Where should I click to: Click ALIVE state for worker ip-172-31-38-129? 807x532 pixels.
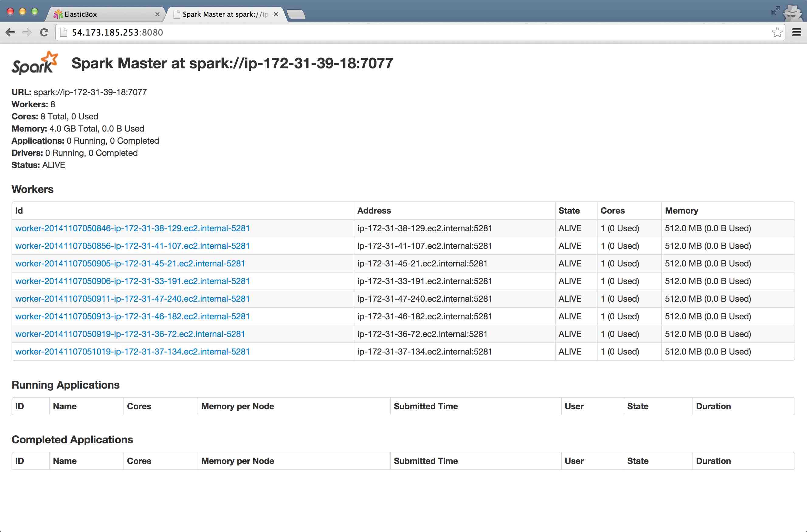[570, 228]
